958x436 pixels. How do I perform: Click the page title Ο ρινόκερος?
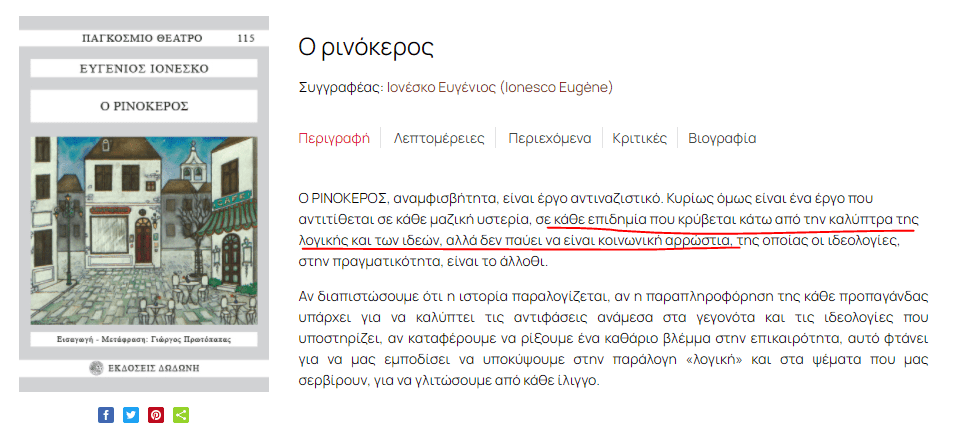tap(366, 47)
